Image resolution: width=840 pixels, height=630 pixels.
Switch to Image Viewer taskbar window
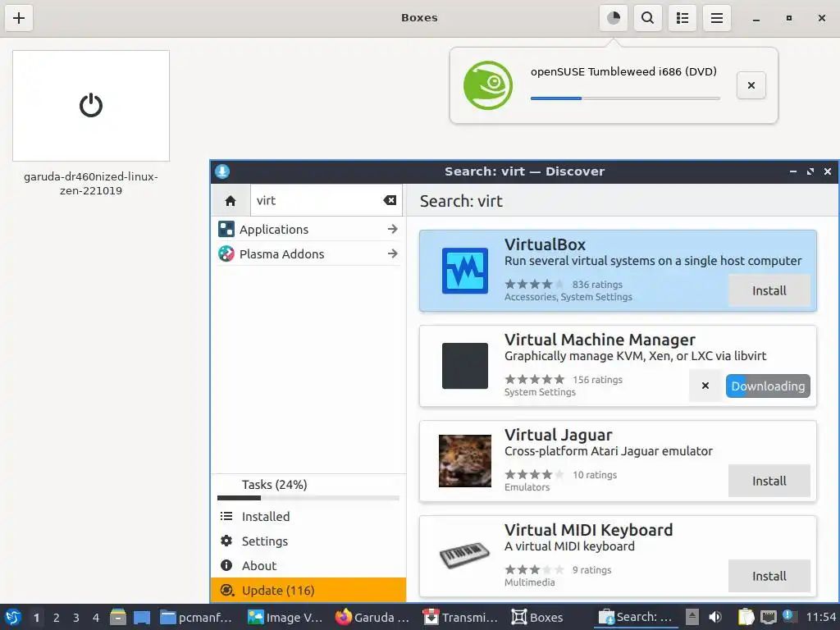click(x=285, y=617)
